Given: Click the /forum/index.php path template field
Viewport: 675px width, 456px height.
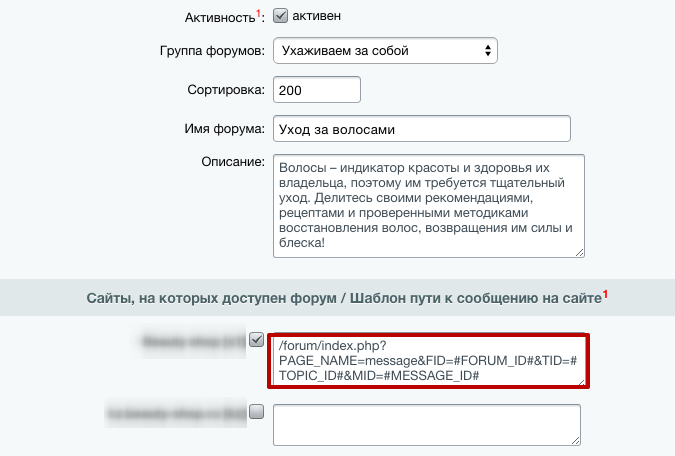Looking at the screenshot, I should (x=428, y=360).
